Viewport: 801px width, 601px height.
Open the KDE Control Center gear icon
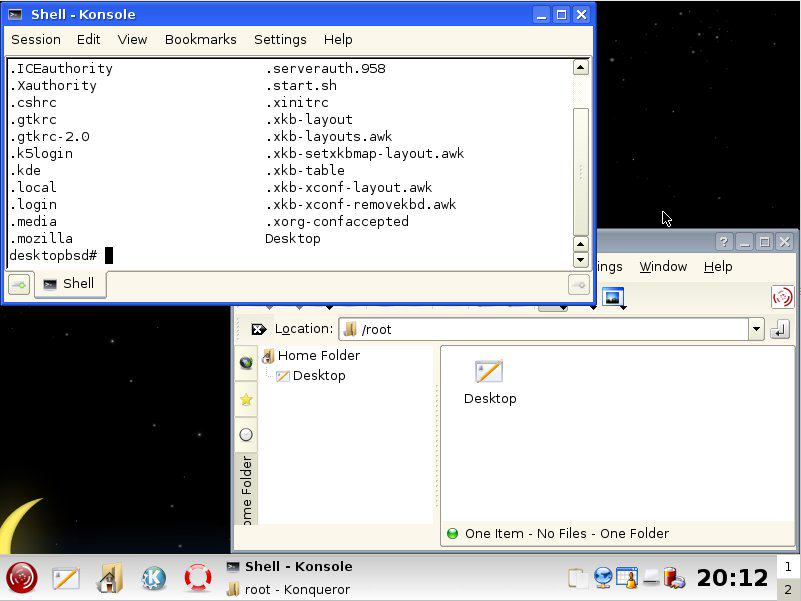pos(154,578)
